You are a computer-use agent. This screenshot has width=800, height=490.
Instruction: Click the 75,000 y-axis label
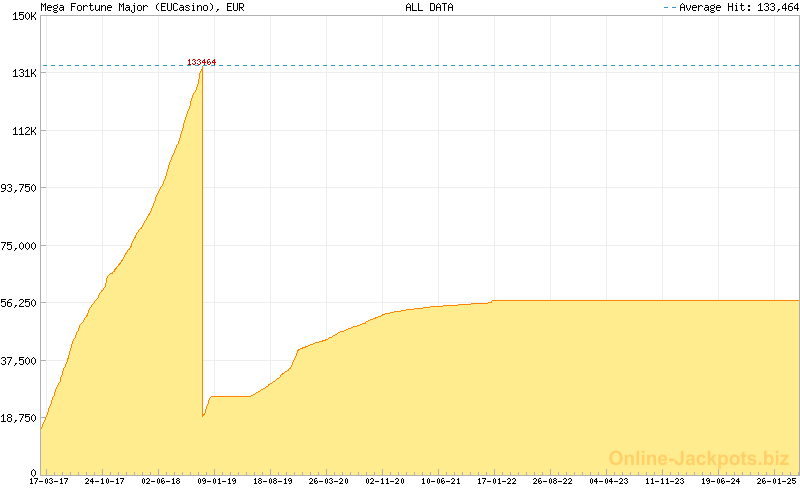click(19, 245)
